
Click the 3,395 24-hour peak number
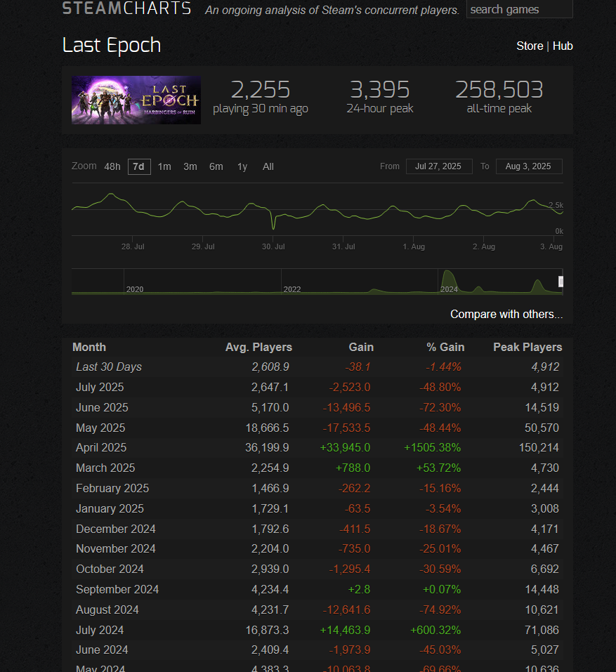coord(380,90)
